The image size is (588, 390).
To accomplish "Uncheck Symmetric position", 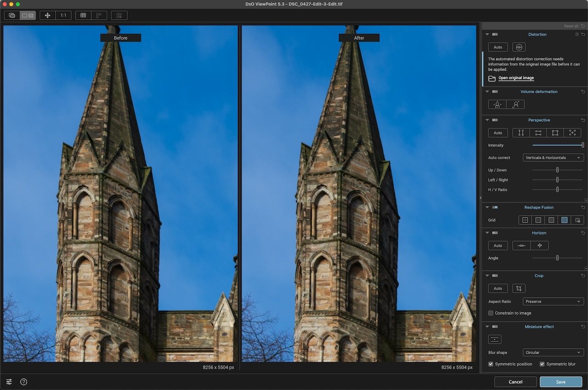I will 491,364.
